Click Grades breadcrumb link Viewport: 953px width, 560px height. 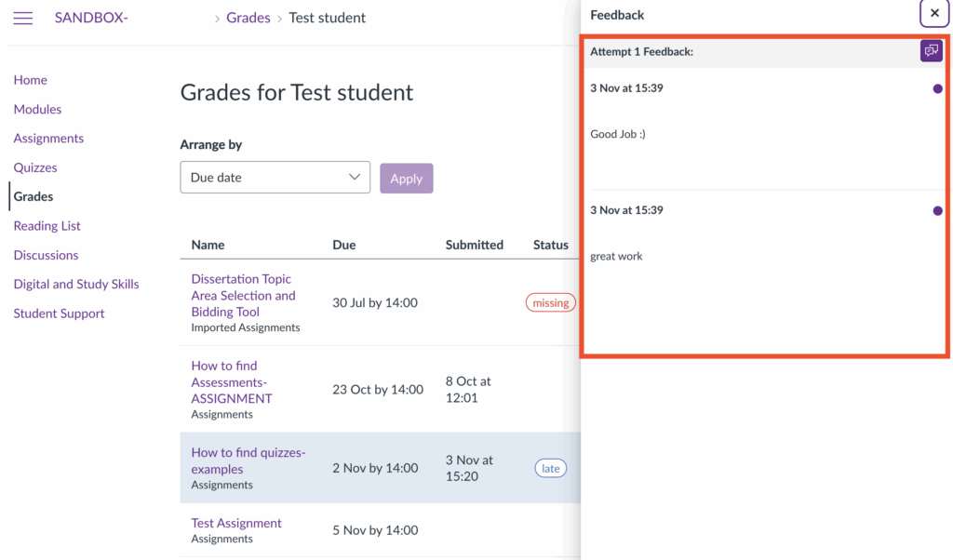[248, 18]
